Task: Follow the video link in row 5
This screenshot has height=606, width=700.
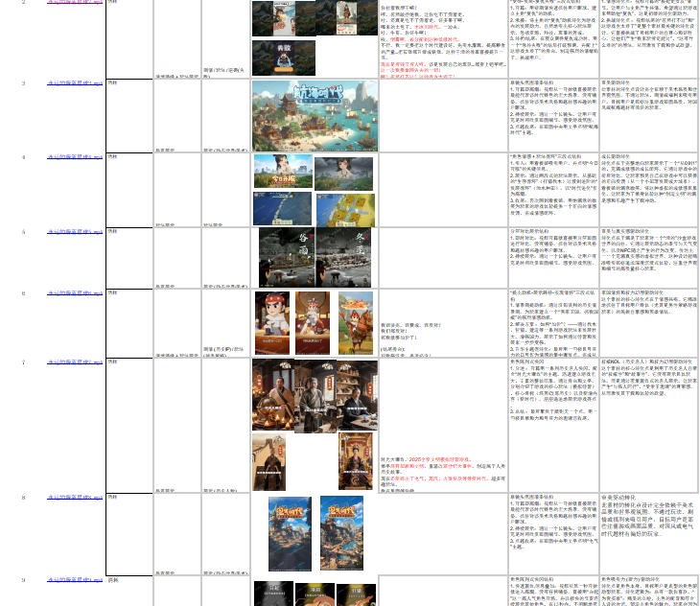Action: click(x=75, y=231)
